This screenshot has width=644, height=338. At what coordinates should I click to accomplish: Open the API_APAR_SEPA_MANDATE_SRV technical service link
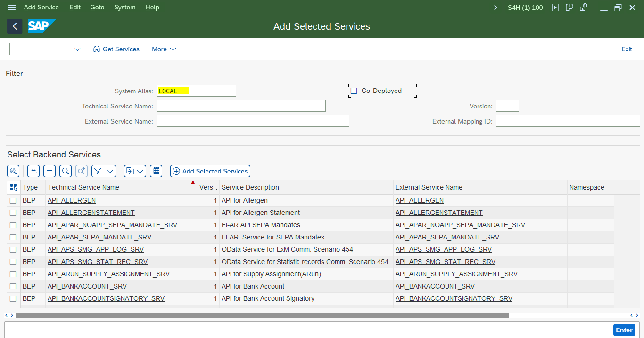pyautogui.click(x=99, y=237)
